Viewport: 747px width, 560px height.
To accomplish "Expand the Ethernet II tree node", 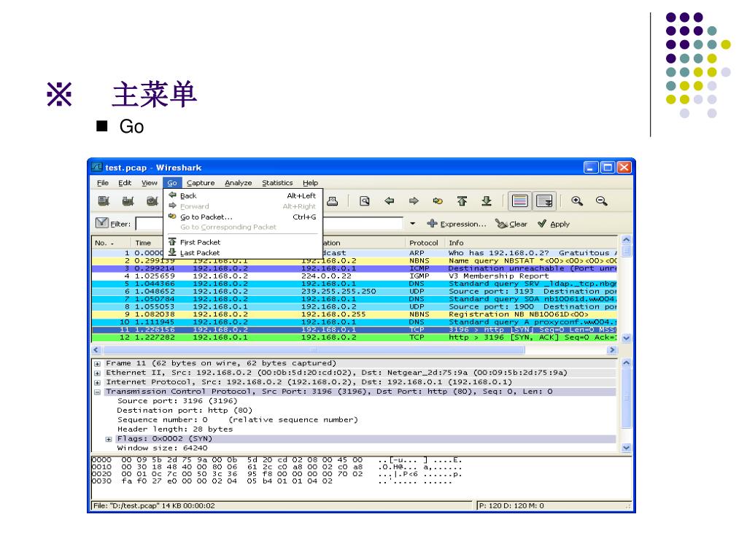I will 97,373.
